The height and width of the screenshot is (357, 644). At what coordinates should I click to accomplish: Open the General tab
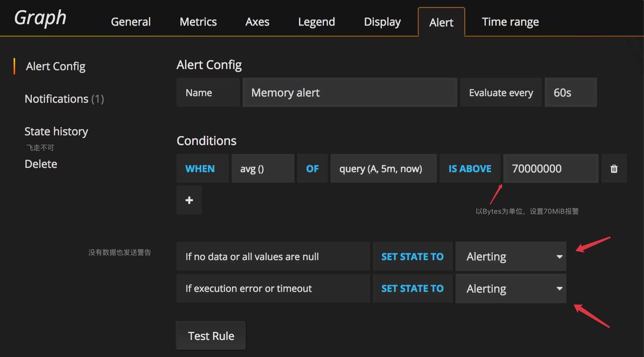[131, 22]
